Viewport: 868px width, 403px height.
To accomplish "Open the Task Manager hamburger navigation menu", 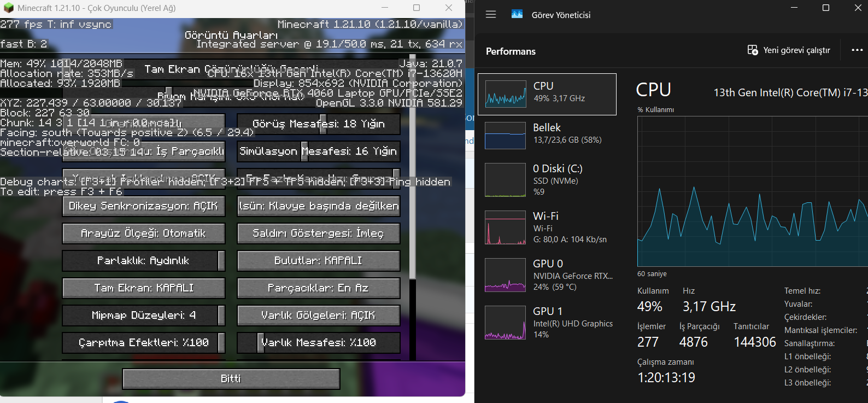I will (x=491, y=15).
